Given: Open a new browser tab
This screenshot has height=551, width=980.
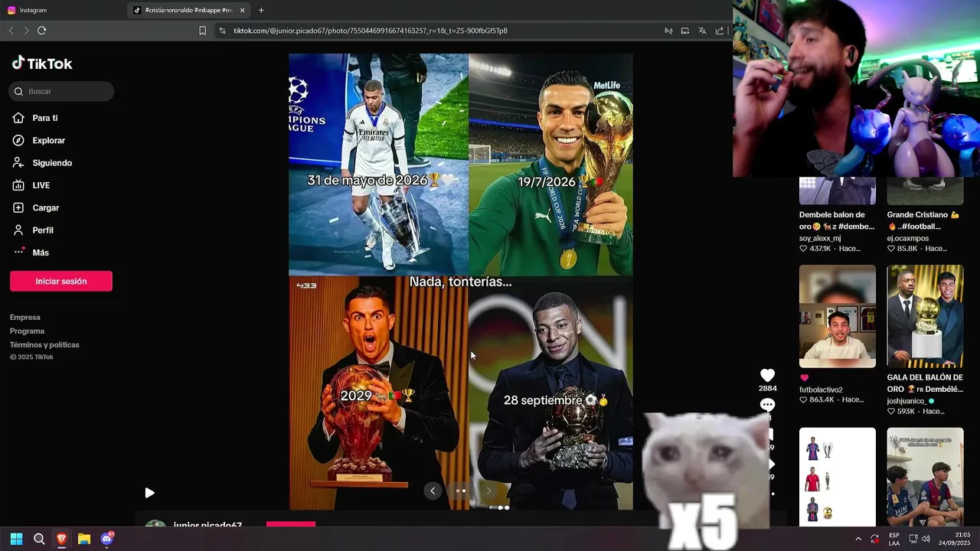Looking at the screenshot, I should [261, 10].
